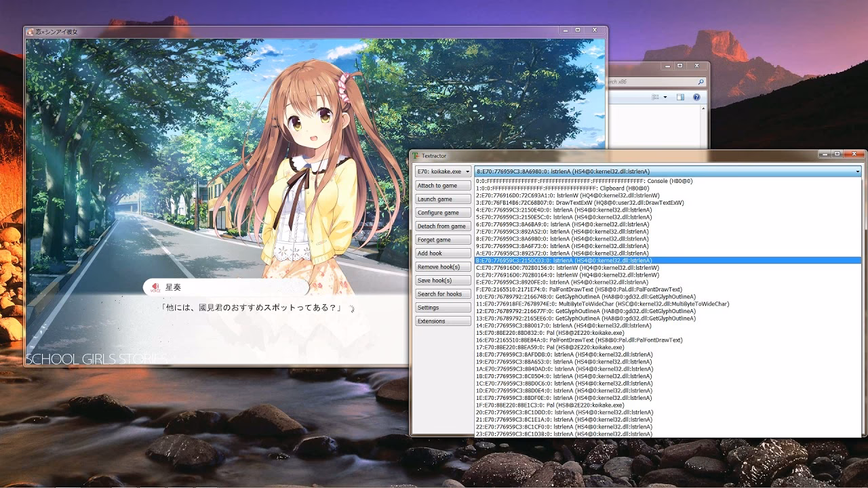Choose hook 15 Pal 8BD832

coord(668,333)
